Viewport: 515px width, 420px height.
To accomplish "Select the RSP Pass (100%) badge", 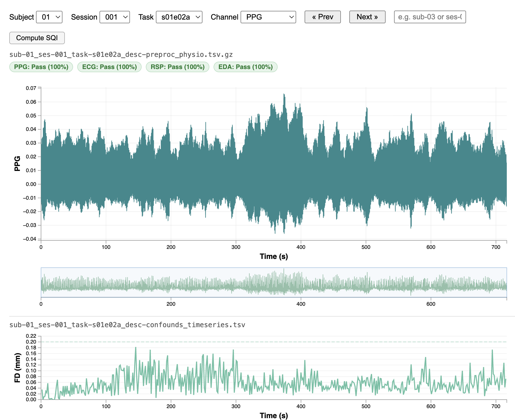I will (177, 67).
